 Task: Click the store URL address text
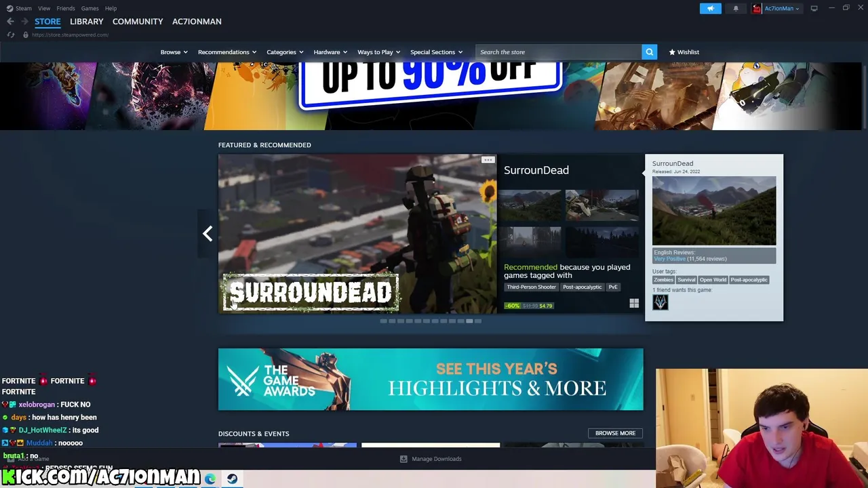[x=70, y=35]
